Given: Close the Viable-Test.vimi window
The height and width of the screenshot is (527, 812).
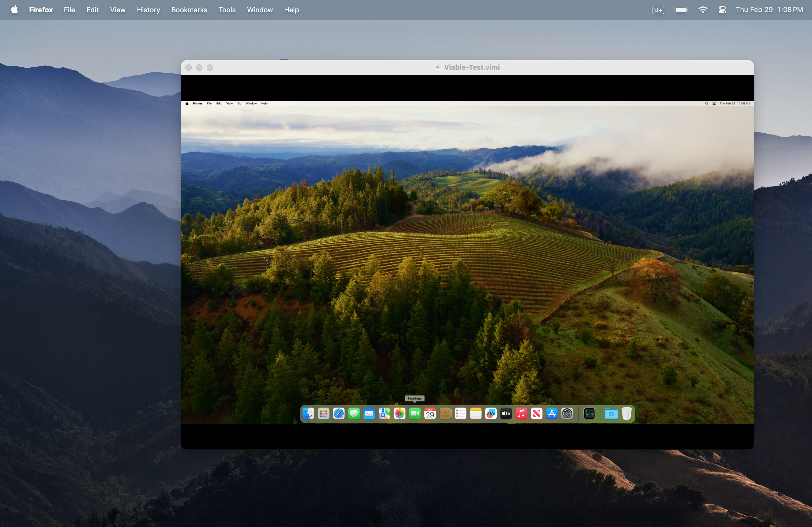Looking at the screenshot, I should point(188,68).
